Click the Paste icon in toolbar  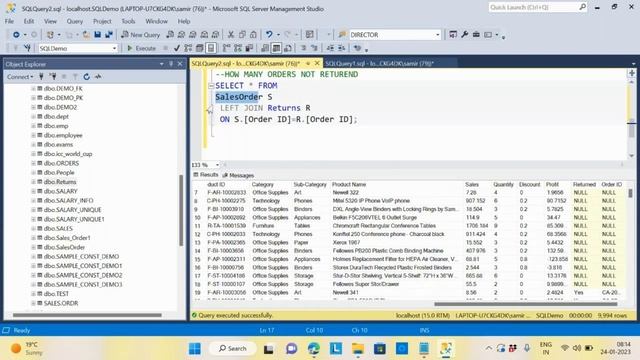tap(253, 35)
